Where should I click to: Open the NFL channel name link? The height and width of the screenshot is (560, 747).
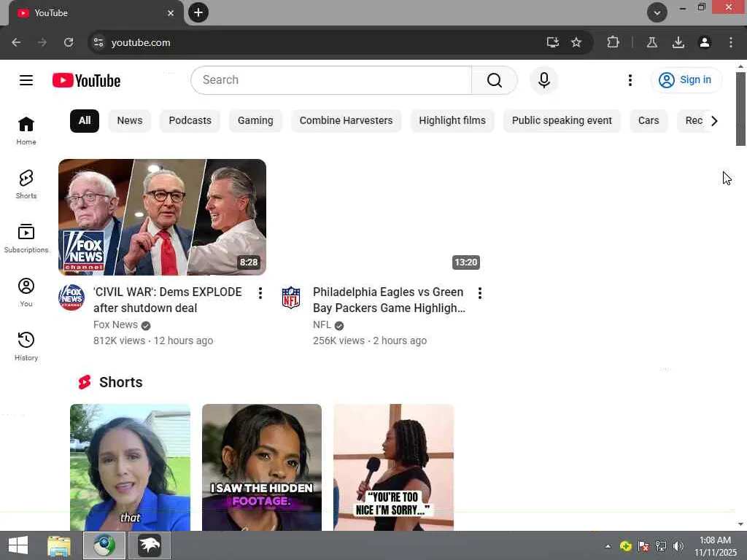[x=322, y=324]
